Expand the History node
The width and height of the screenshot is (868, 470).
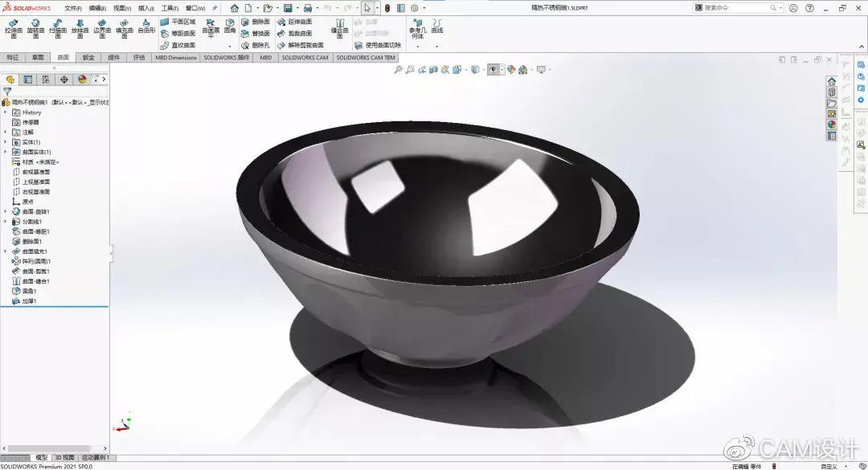[6, 112]
